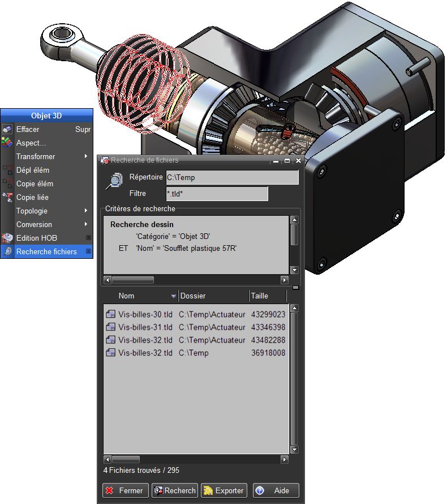
Task: Choose Copie élém from the Objet 3D menu
Action: point(35,183)
